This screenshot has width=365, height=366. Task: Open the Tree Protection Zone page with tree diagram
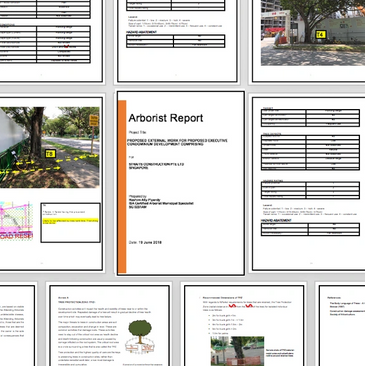click(x=109, y=326)
